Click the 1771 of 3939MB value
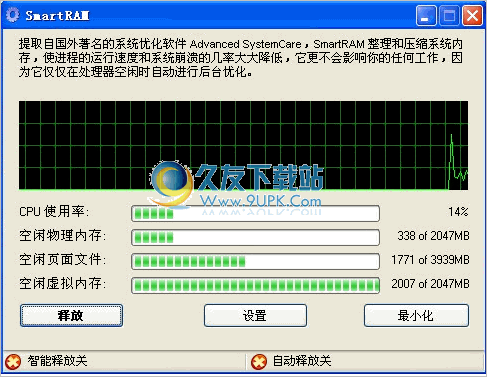 click(x=430, y=260)
